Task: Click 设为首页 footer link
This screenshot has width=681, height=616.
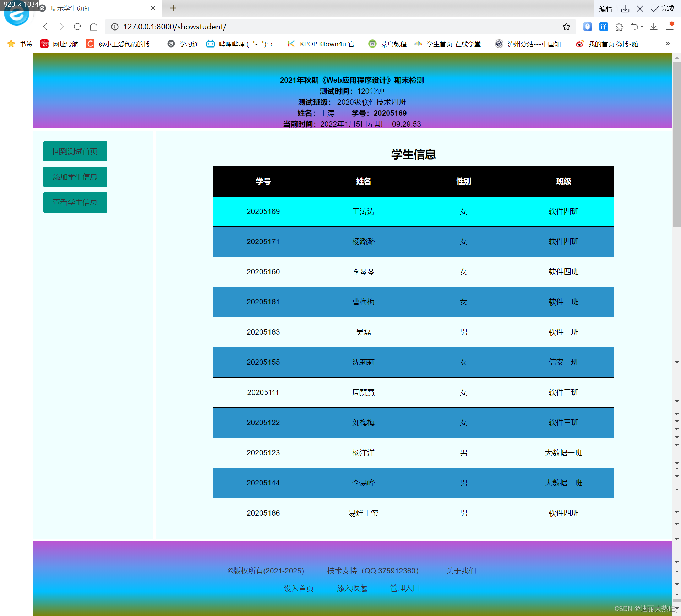Action: [x=299, y=588]
